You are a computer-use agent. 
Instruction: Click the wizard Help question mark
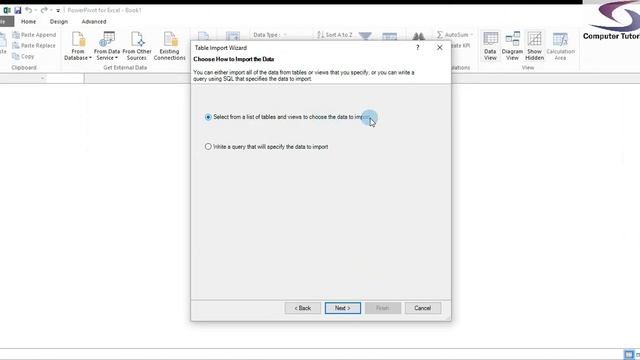tap(418, 48)
